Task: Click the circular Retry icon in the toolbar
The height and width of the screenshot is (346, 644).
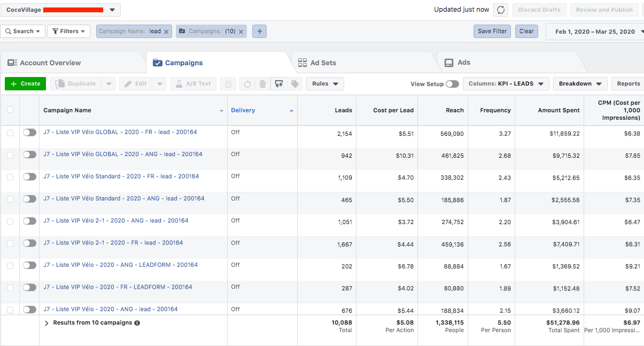Action: (246, 83)
